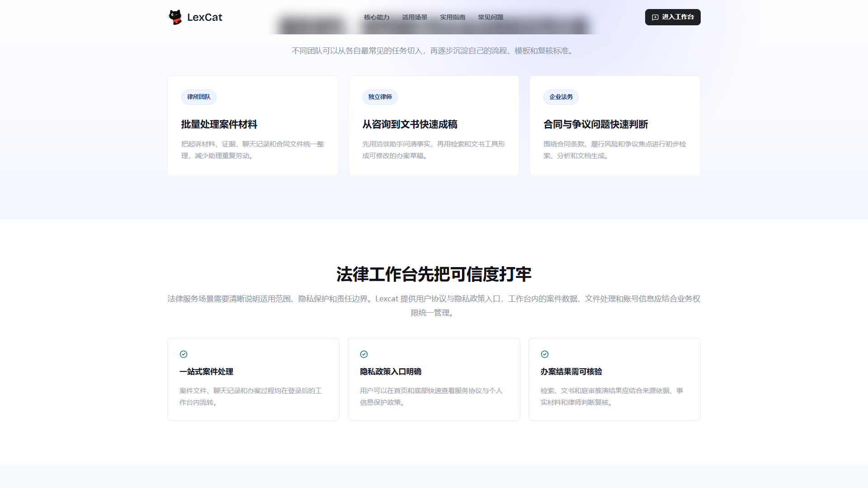Click check icon above 隐私政策入口明确
The height and width of the screenshot is (488, 868).
(364, 354)
